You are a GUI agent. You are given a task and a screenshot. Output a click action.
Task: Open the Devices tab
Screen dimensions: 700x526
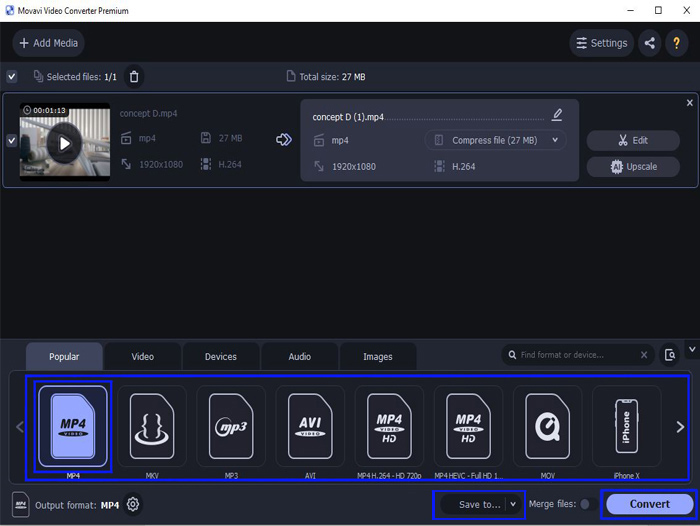(221, 356)
